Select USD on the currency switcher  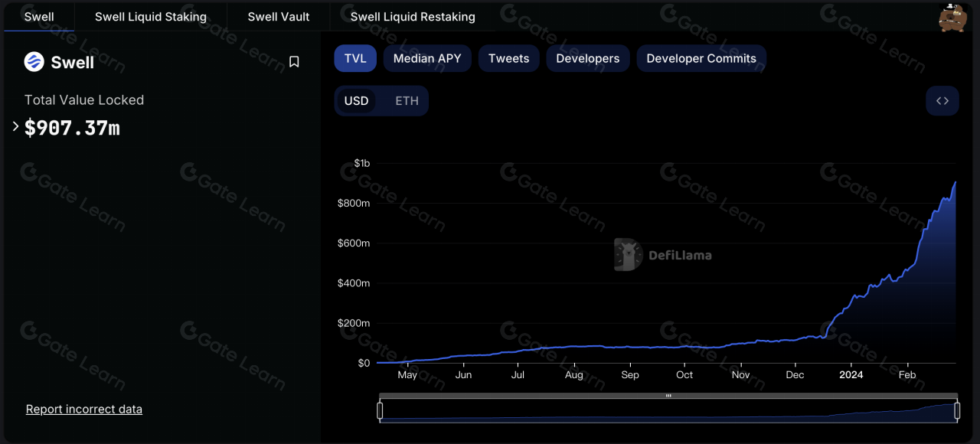coord(357,100)
